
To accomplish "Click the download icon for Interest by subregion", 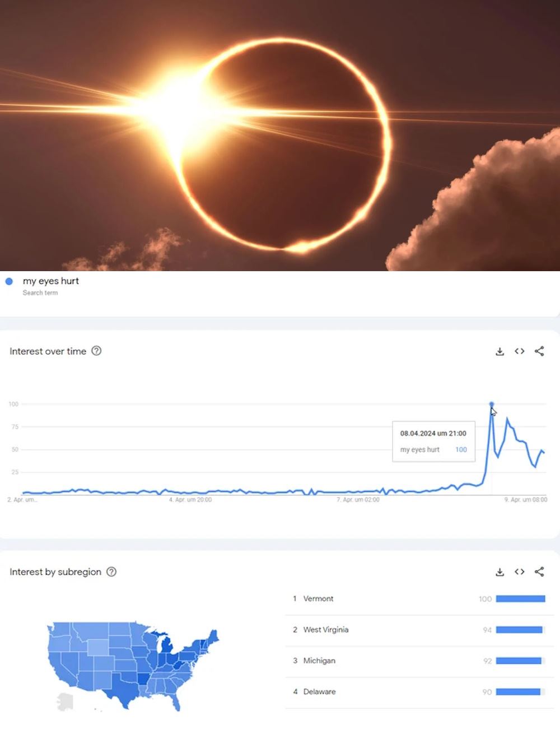I will [499, 572].
